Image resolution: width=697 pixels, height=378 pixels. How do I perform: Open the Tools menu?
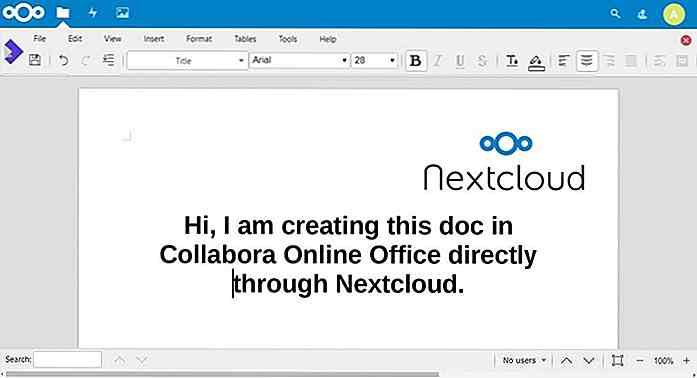tap(288, 39)
